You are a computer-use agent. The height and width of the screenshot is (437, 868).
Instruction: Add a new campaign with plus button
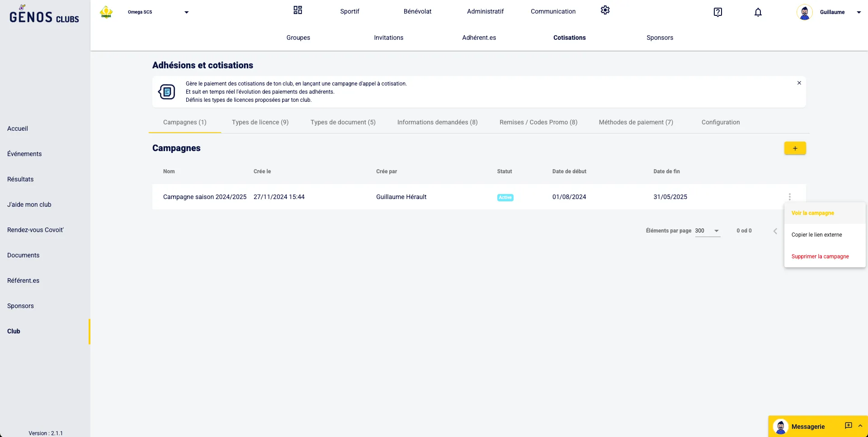coord(795,148)
